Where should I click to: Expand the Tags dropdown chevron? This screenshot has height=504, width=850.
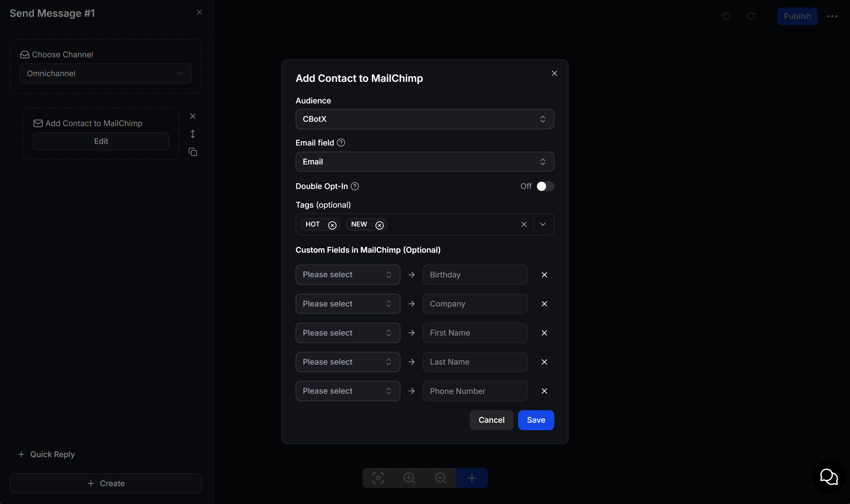tap(543, 224)
